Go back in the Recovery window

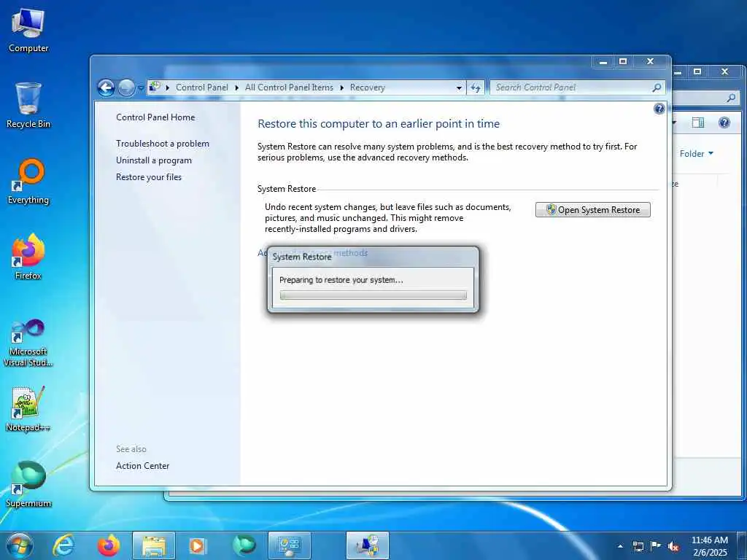pyautogui.click(x=106, y=87)
